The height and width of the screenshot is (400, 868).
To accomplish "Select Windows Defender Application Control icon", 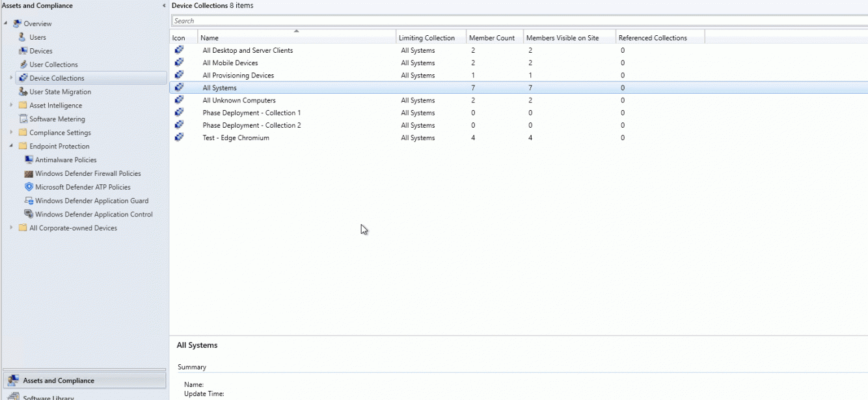I will tap(27, 214).
